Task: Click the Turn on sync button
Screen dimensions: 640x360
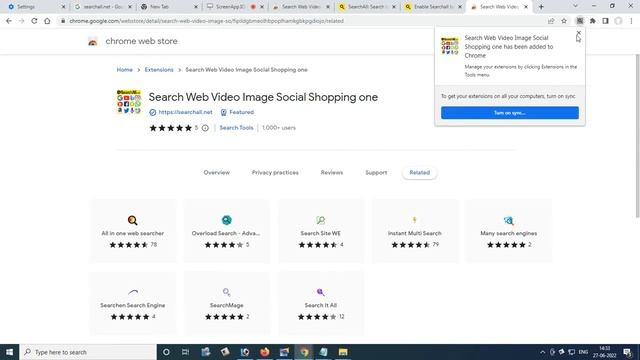Action: click(x=509, y=113)
